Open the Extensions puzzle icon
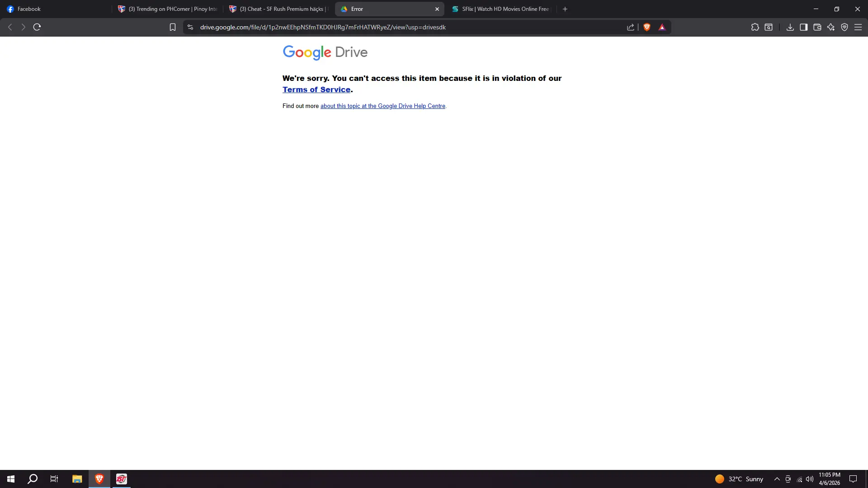 [755, 27]
